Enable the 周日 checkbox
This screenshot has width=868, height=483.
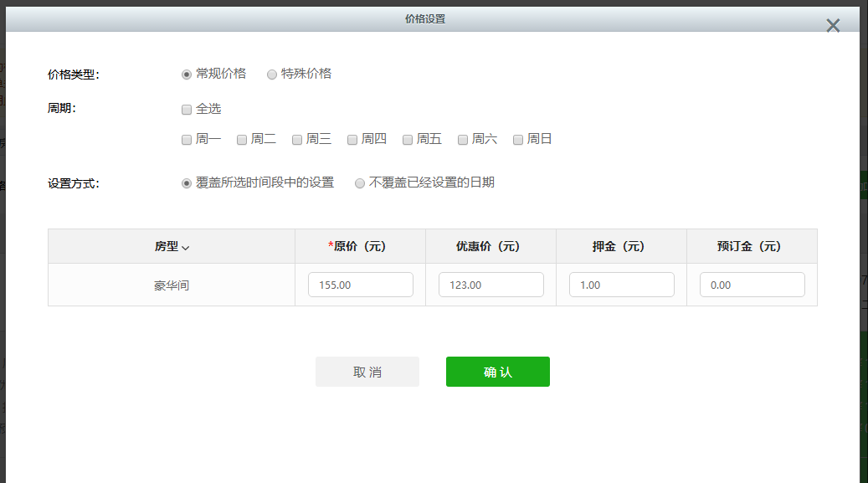coord(518,140)
